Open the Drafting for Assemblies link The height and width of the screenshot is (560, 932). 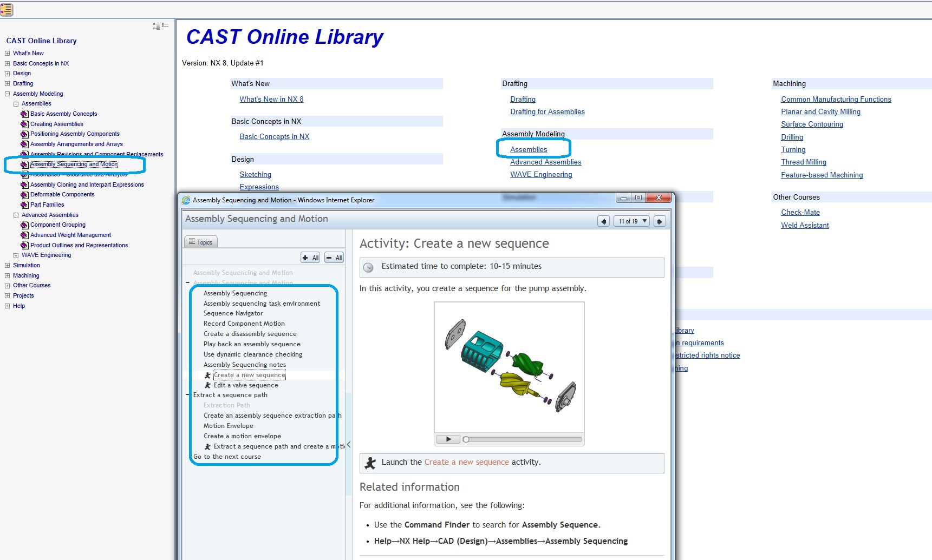[547, 112]
